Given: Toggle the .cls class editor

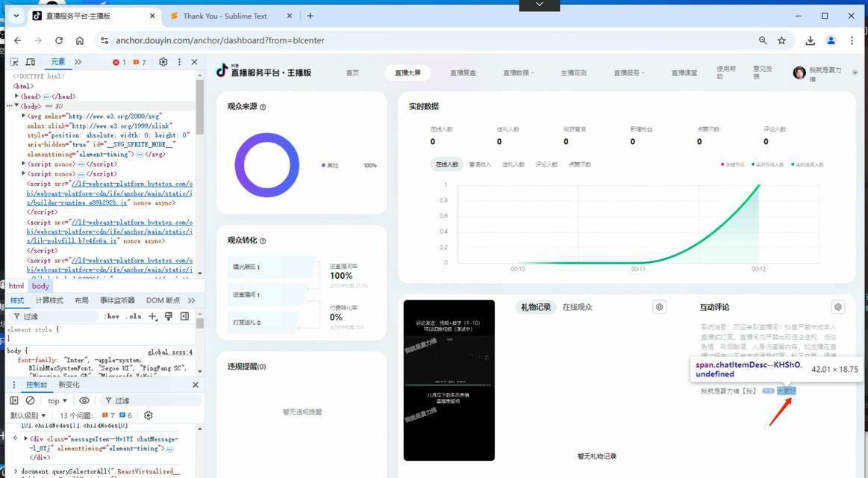Looking at the screenshot, I should 135,316.
